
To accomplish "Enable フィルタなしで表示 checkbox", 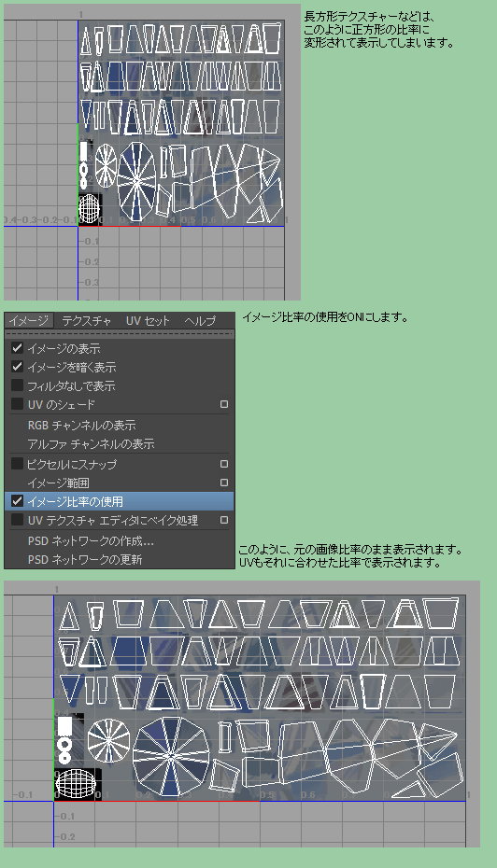I will pyautogui.click(x=17, y=385).
